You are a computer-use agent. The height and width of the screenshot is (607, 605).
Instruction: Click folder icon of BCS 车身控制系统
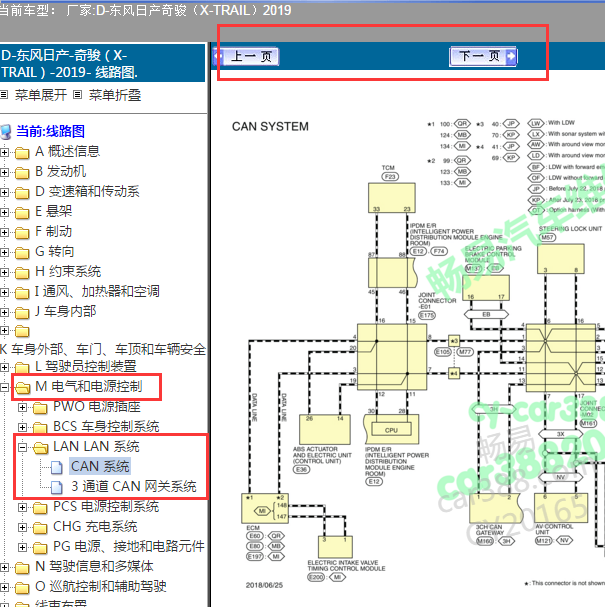40,428
